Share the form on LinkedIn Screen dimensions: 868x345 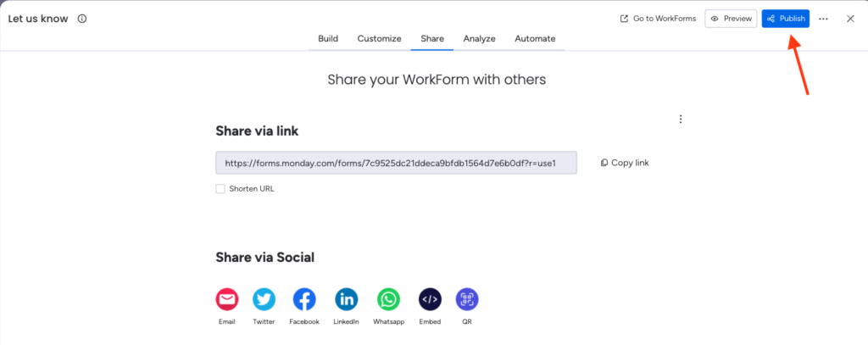click(x=346, y=299)
